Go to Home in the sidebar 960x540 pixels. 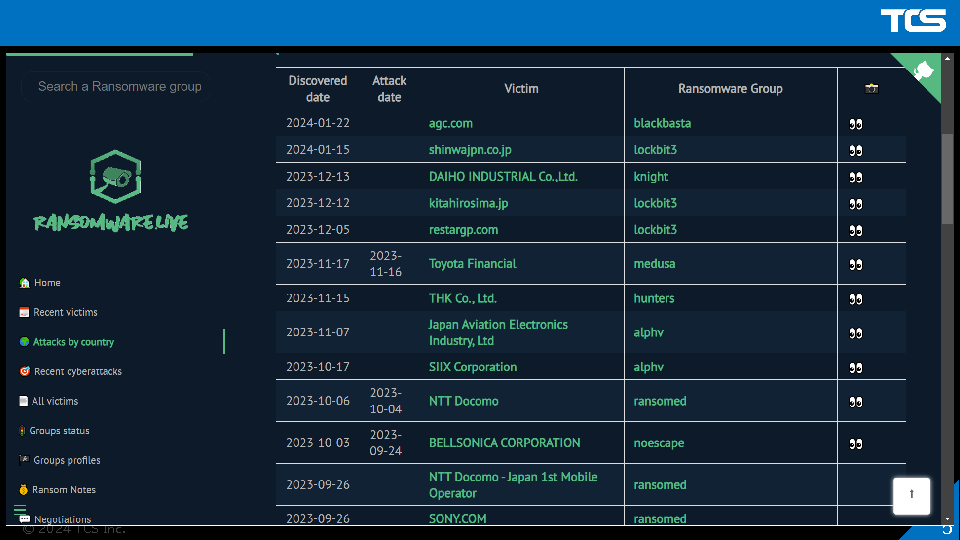point(47,283)
